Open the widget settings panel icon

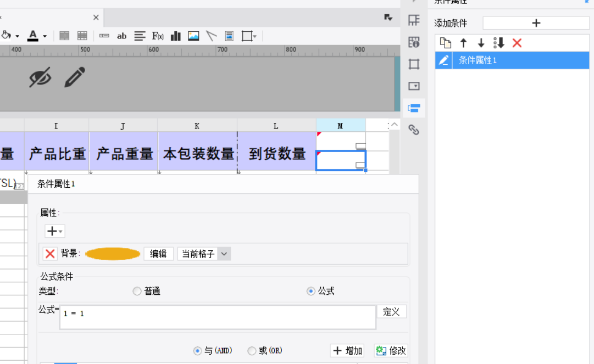pos(414,86)
